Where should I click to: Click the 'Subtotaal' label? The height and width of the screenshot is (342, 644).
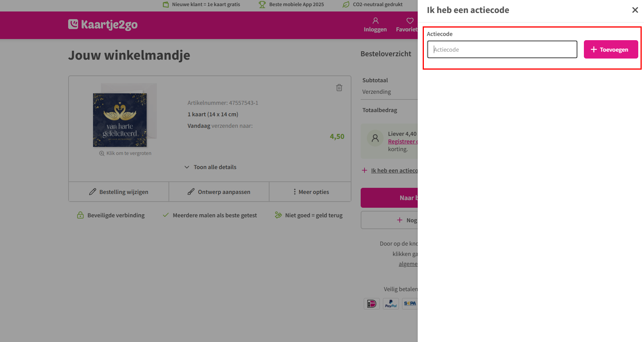[375, 80]
